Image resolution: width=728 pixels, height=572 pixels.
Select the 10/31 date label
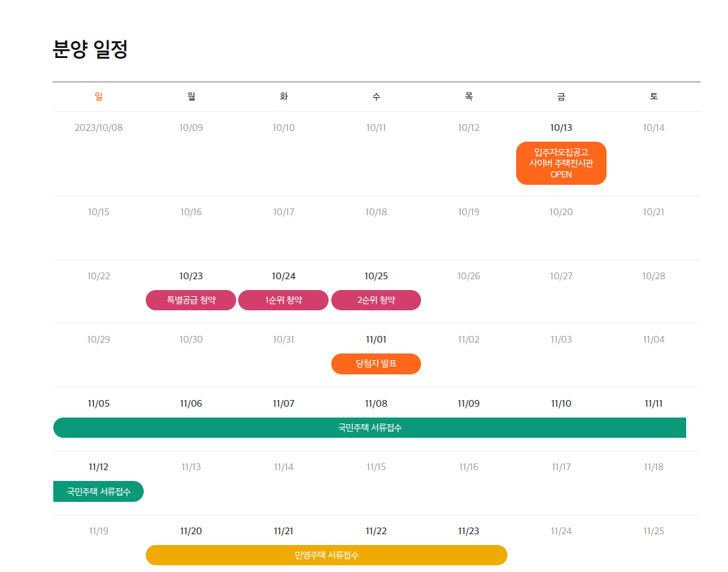(x=283, y=339)
